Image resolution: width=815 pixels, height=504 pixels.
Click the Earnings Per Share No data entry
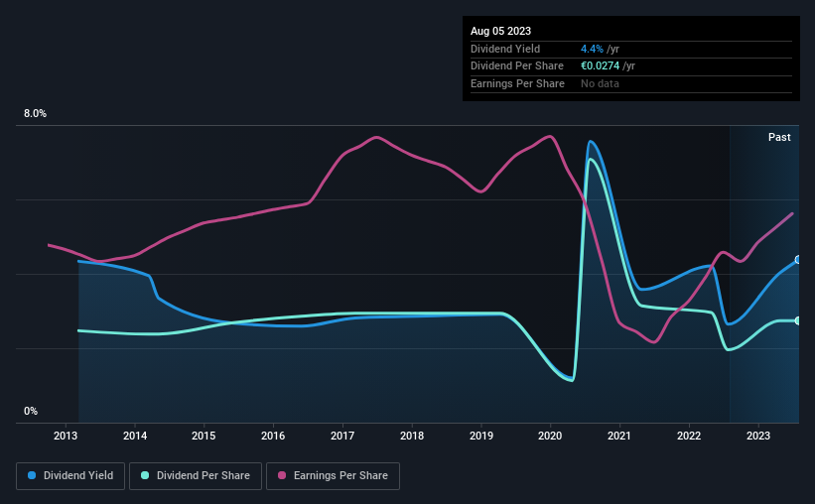600,83
